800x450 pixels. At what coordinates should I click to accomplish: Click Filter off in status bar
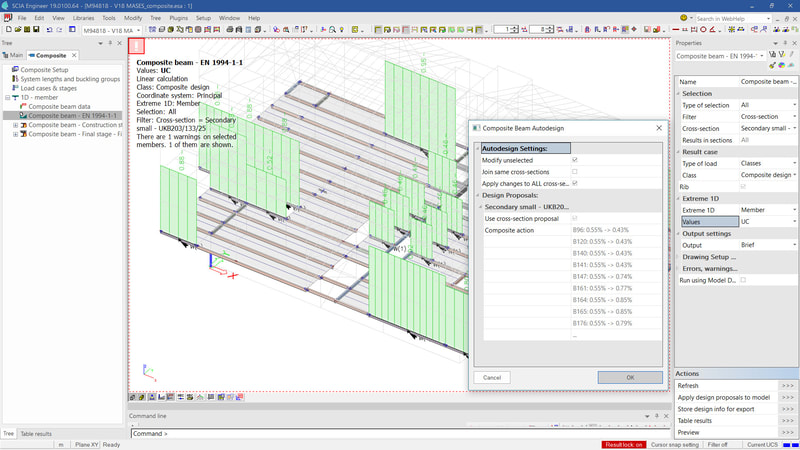[x=717, y=445]
